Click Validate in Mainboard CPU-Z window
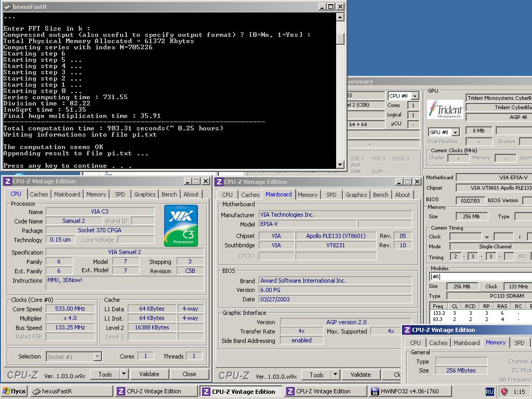The image size is (532, 399). 361,375
